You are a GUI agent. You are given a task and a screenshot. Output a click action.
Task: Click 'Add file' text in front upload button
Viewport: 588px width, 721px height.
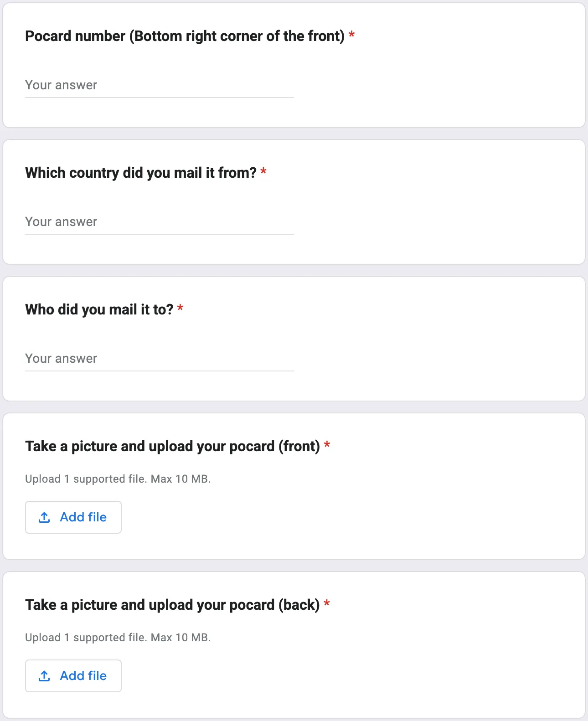pyautogui.click(x=83, y=517)
